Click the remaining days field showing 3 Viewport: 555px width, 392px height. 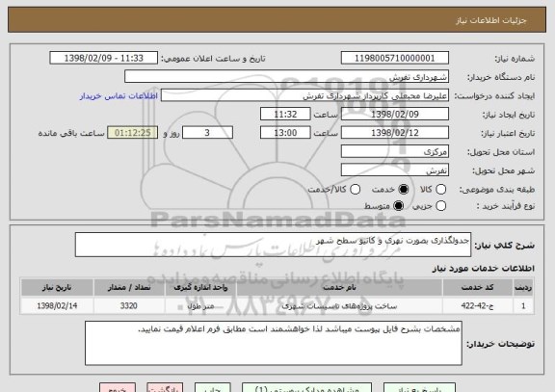(207, 133)
